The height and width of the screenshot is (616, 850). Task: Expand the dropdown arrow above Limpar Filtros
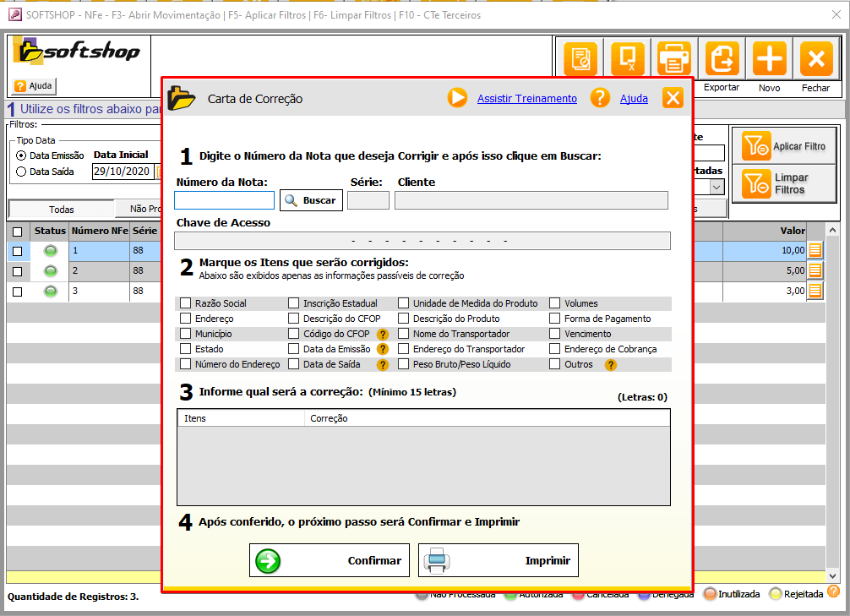pyautogui.click(x=717, y=187)
